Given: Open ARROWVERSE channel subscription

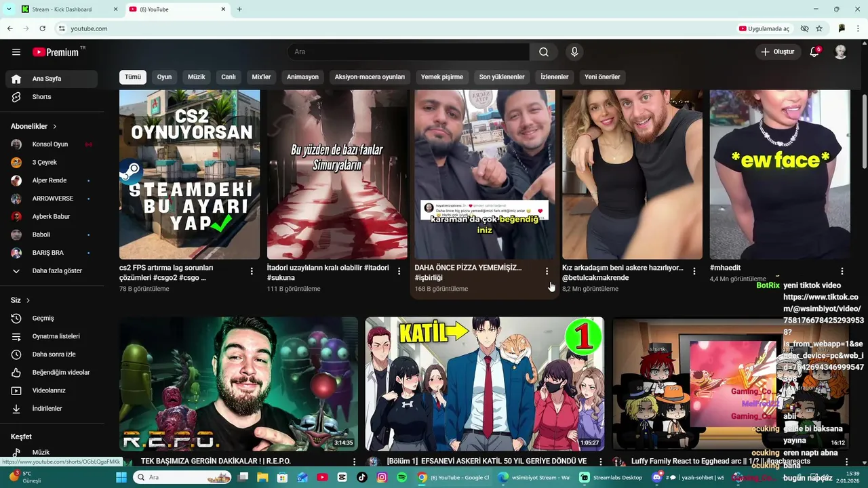Looking at the screenshot, I should pos(52,199).
